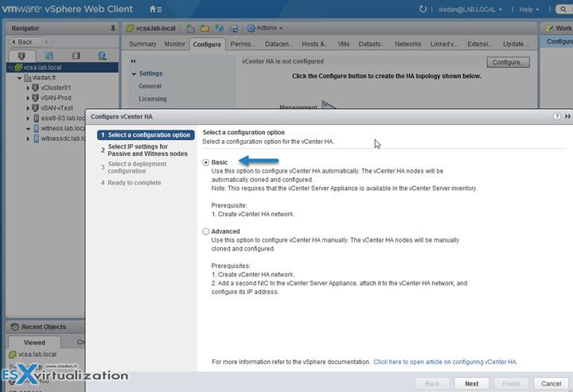
Task: Open the General settings item
Action: tap(150, 86)
